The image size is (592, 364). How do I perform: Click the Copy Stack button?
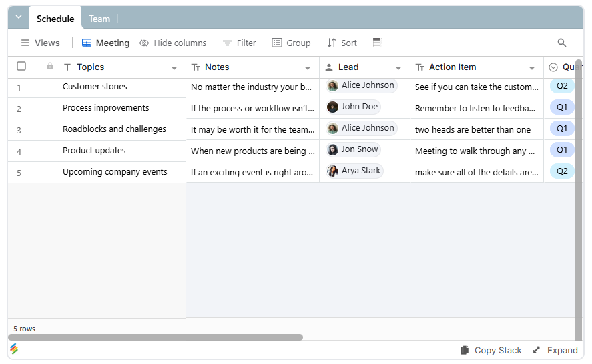491,351
